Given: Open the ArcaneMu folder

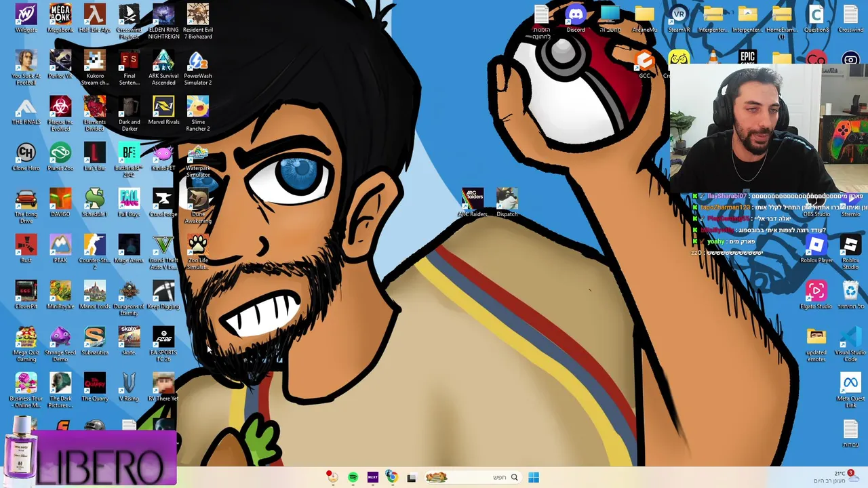Looking at the screenshot, I should point(644,18).
